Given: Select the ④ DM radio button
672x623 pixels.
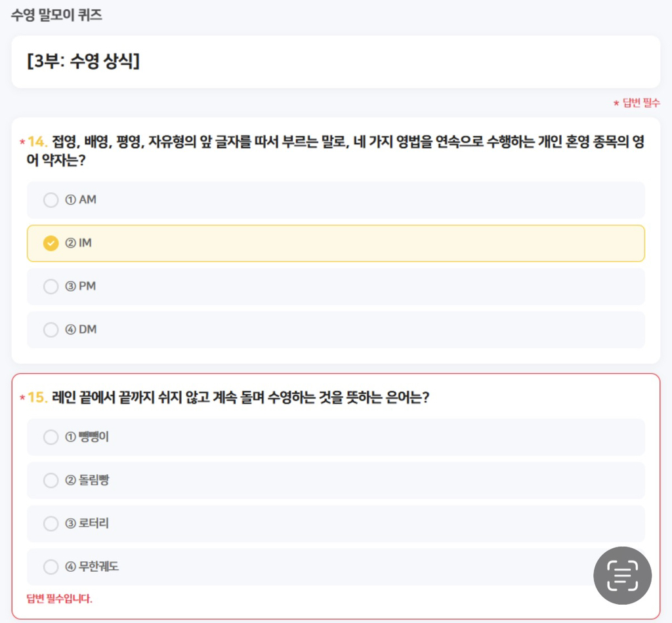Looking at the screenshot, I should [51, 330].
